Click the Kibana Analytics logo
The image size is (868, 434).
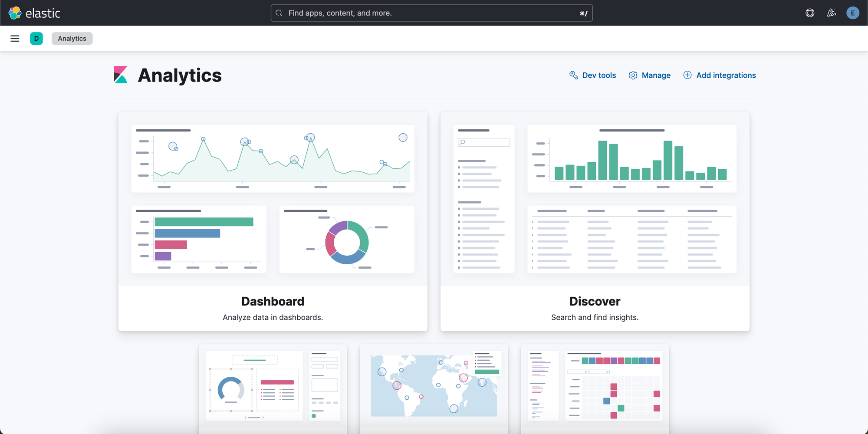(x=120, y=75)
